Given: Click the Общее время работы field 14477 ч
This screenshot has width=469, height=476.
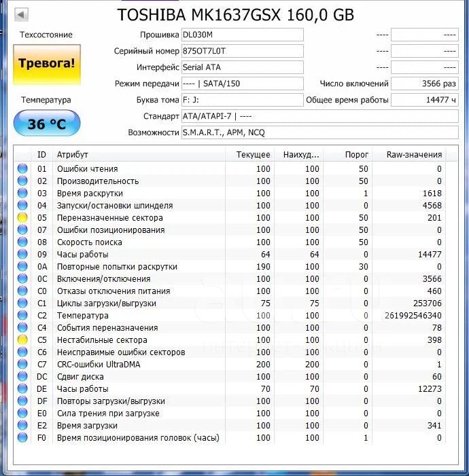Looking at the screenshot, I should [425, 100].
